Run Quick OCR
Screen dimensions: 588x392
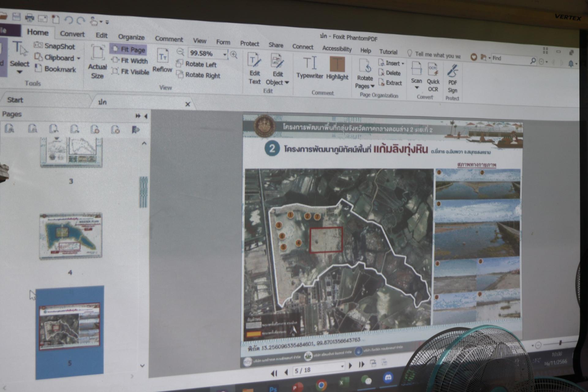[433, 77]
